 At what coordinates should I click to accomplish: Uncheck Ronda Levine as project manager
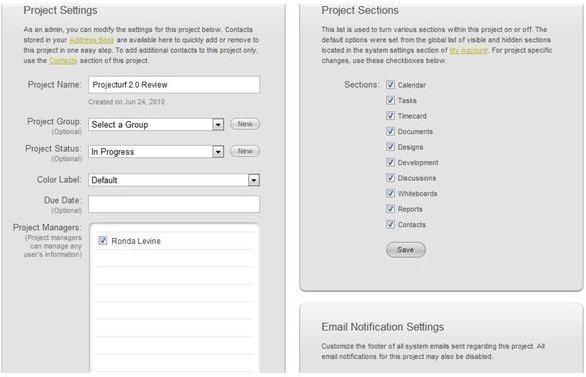[102, 241]
